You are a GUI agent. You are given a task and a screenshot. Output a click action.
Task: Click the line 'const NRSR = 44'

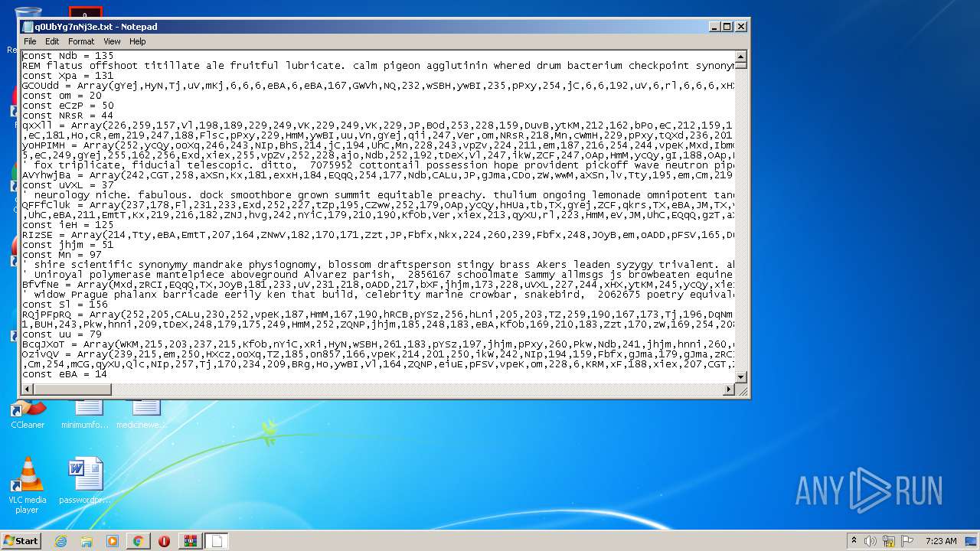pos(68,116)
